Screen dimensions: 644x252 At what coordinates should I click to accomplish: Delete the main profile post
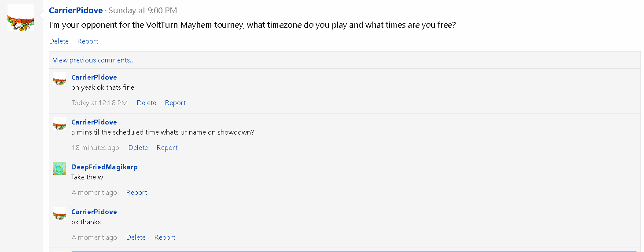59,41
